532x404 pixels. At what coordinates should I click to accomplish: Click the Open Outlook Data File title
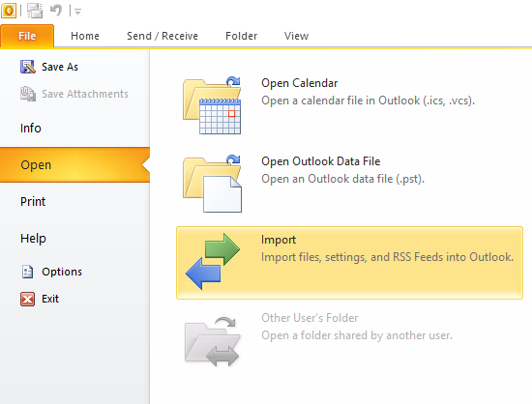(x=320, y=161)
